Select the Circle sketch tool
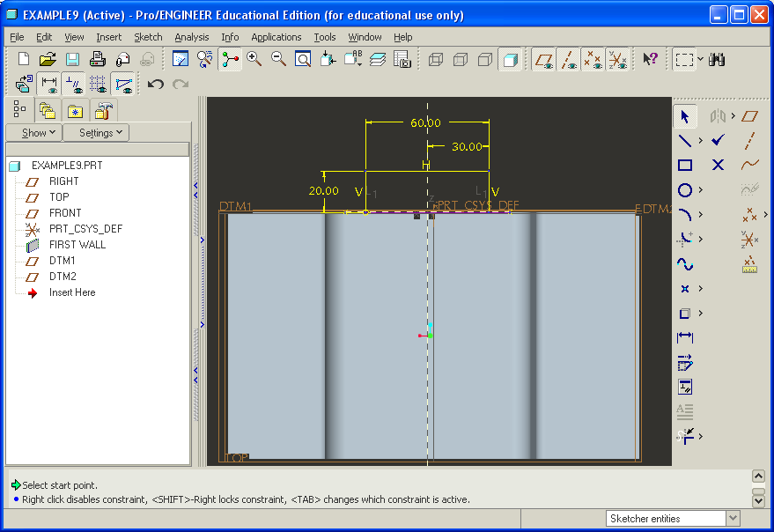Viewport: 774px width, 532px height. pos(685,189)
